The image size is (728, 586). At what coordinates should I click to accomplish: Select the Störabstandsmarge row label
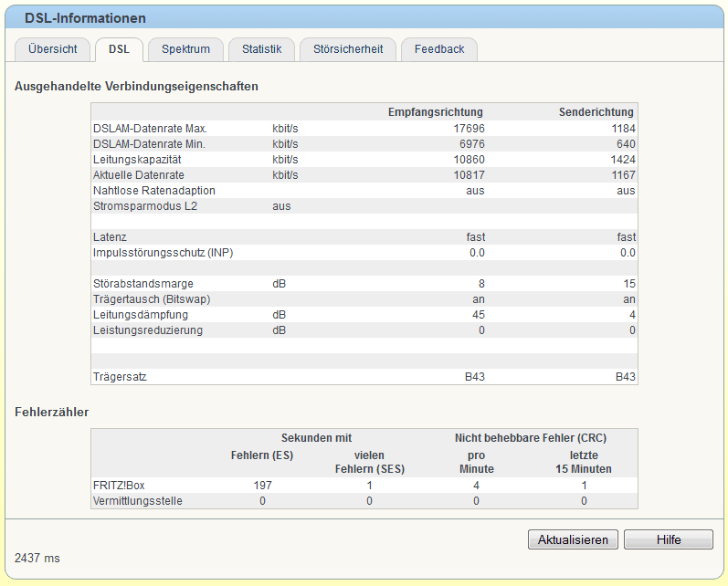(143, 284)
